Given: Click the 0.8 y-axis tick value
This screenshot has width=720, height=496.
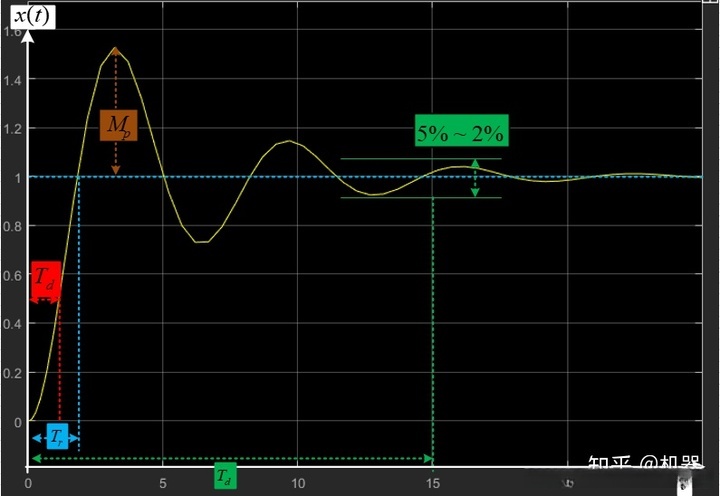Looking at the screenshot, I should pos(12,226).
